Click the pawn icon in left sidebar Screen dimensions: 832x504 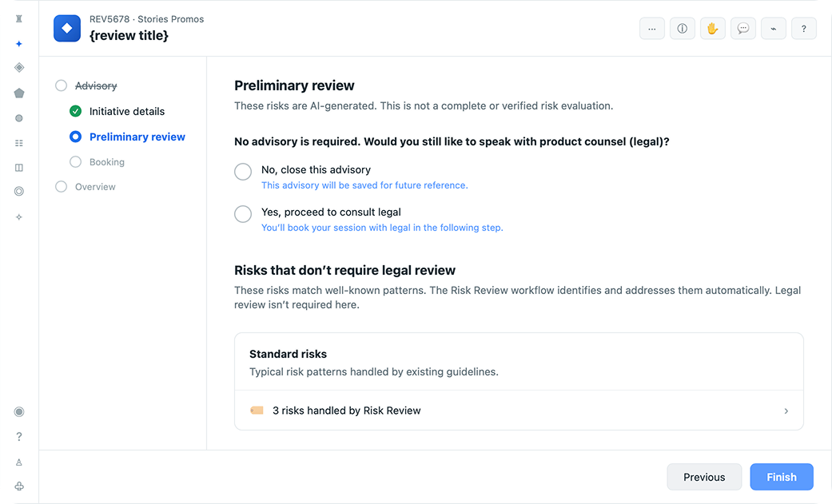[x=19, y=462]
